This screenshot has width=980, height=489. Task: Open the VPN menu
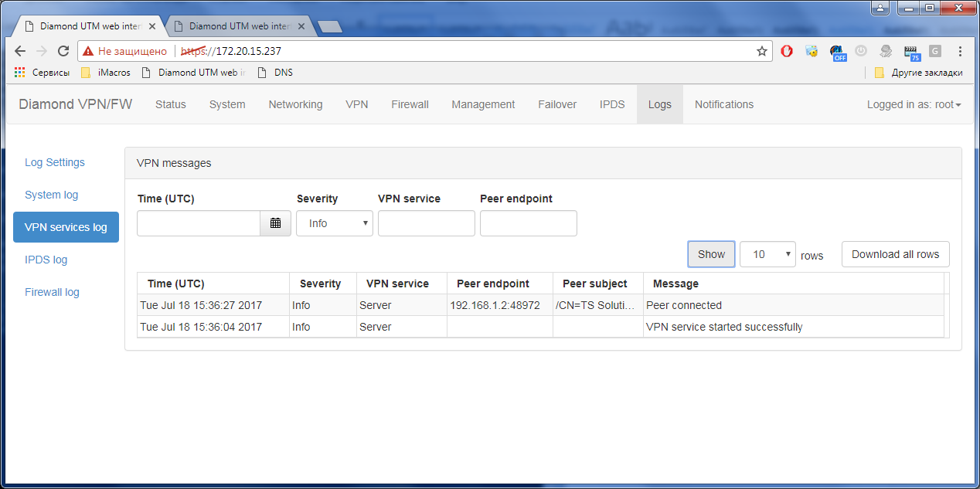coord(357,104)
